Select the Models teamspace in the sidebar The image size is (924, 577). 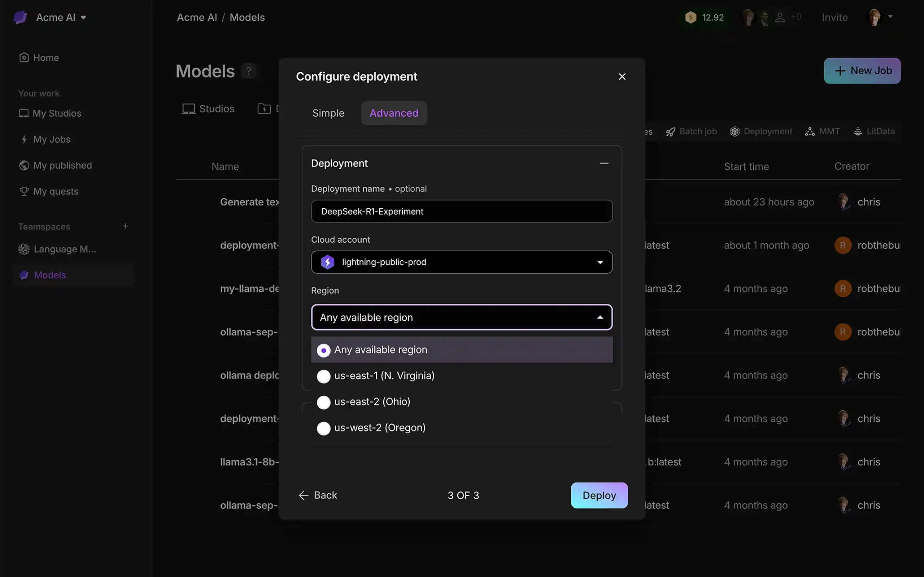coord(73,275)
